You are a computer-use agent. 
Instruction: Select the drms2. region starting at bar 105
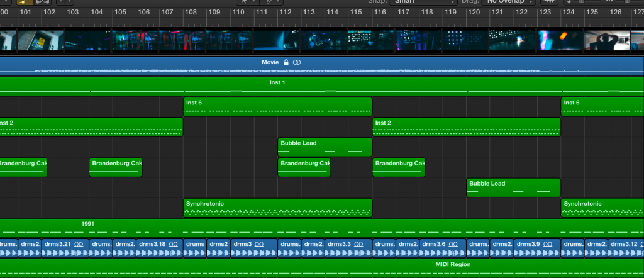tap(125, 248)
